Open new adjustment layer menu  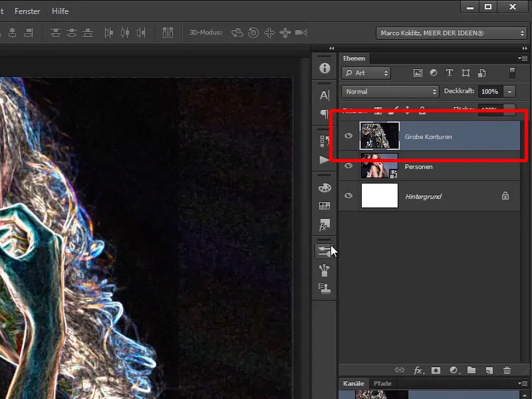pos(454,370)
